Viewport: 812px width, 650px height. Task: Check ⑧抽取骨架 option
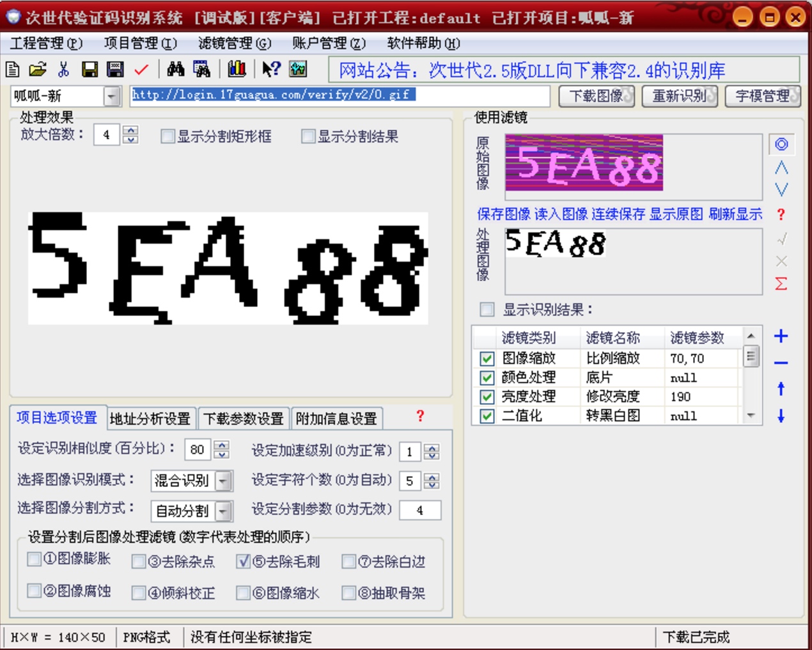click(x=348, y=593)
